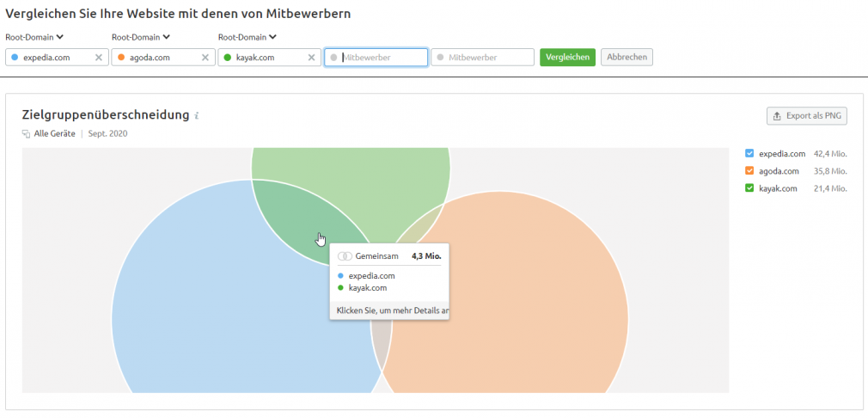The width and height of the screenshot is (868, 418).
Task: Open the Root-Domain dropdown above kayak.com
Action: (247, 37)
